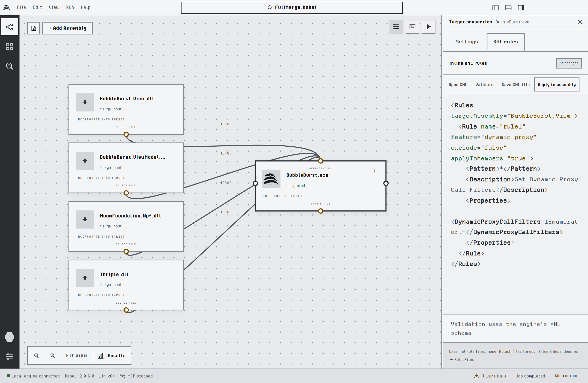The image size is (588, 383).
Task: Close the Target properties panel
Action: pos(580,22)
